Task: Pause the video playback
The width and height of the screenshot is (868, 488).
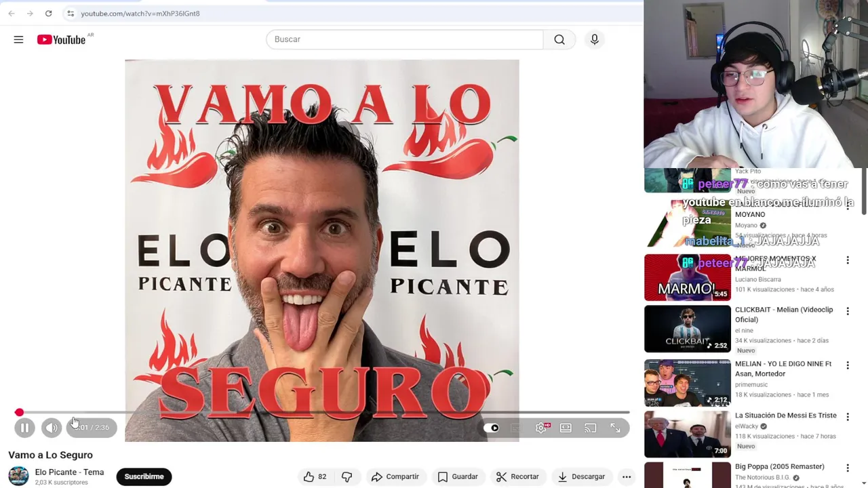Action: click(x=24, y=428)
